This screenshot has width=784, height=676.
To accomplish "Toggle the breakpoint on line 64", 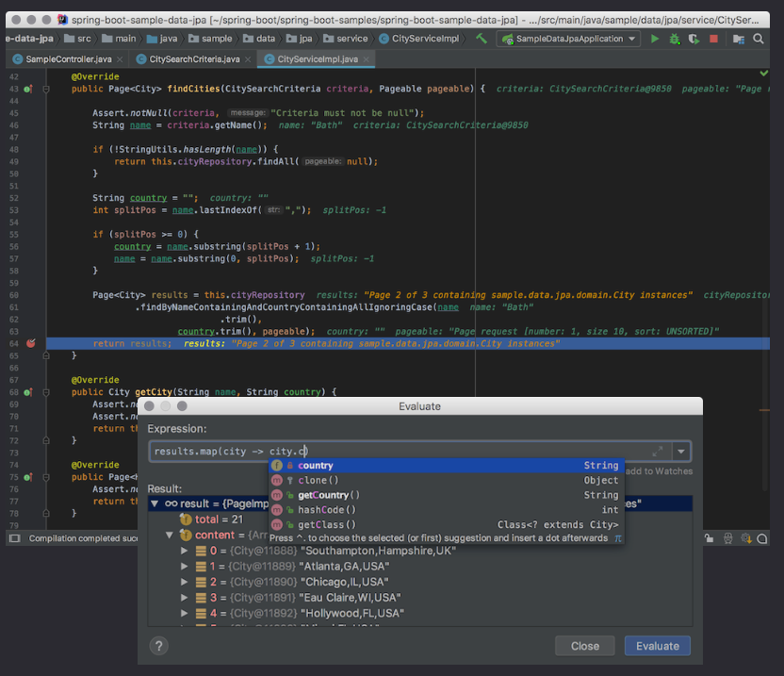I will tap(31, 343).
